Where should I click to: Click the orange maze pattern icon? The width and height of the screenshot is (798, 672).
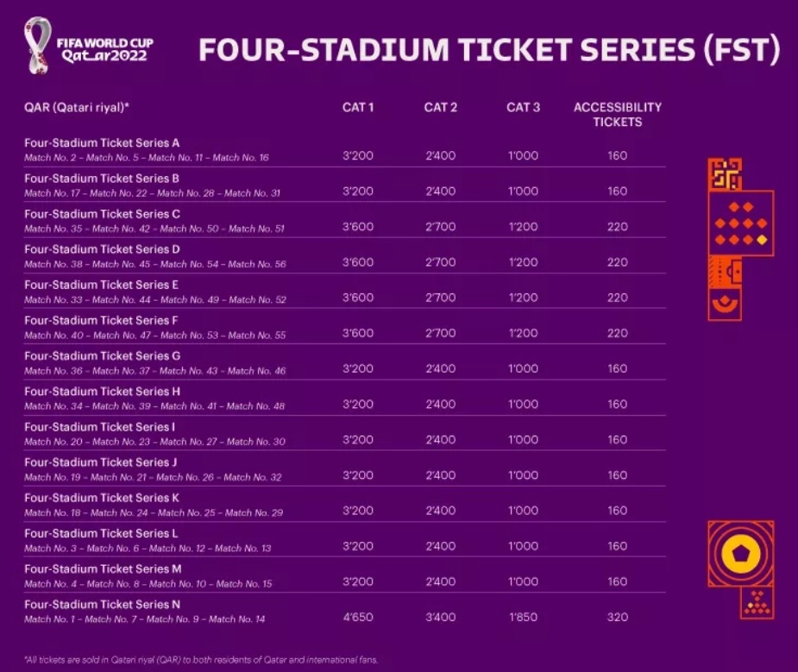724,174
